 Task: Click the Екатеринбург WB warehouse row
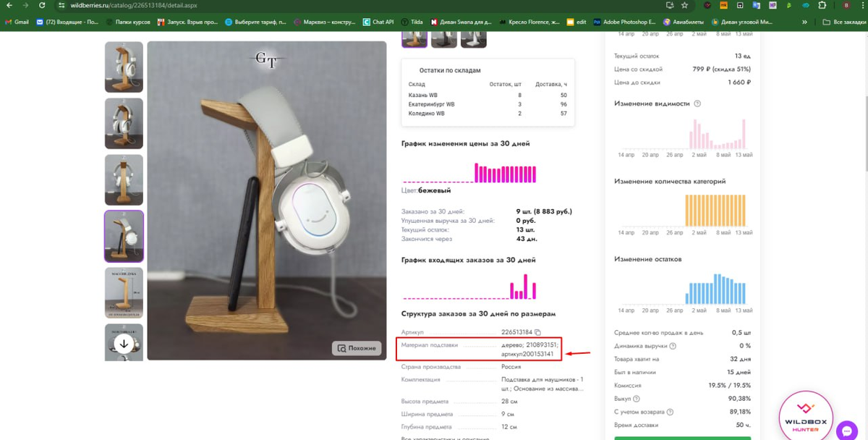tap(488, 104)
